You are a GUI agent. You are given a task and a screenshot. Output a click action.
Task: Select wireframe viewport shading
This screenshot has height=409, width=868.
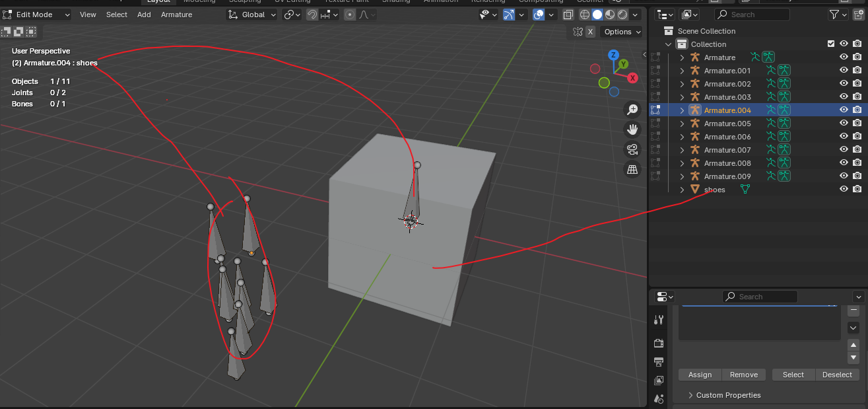click(585, 15)
